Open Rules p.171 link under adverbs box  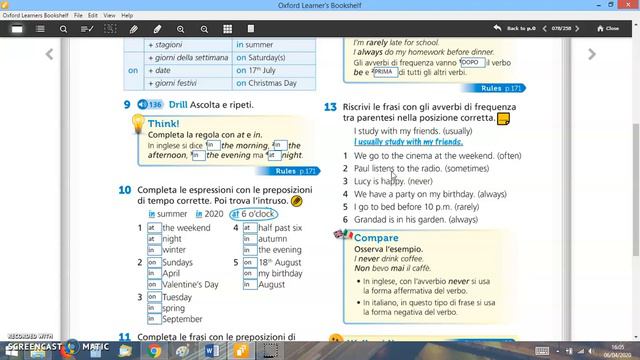point(494,88)
